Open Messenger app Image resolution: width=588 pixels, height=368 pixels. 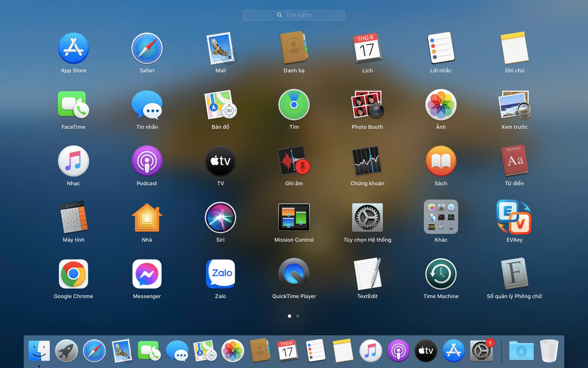(147, 274)
